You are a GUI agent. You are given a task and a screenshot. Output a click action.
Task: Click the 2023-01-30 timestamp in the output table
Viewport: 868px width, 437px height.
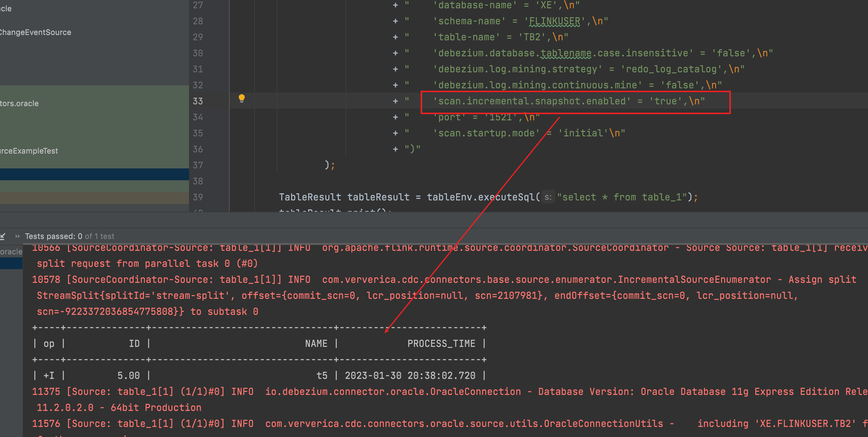tap(410, 375)
